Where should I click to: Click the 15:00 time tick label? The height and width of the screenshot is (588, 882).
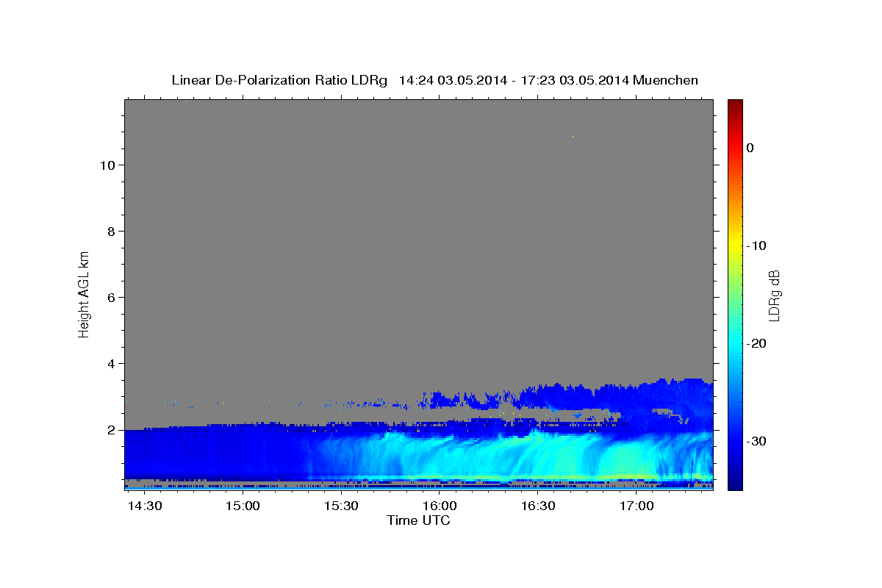(243, 506)
